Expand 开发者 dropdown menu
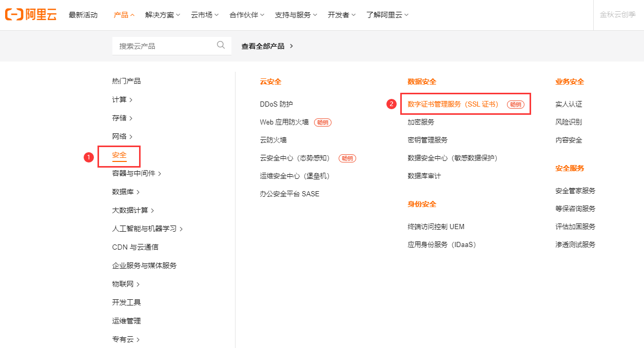 [342, 15]
